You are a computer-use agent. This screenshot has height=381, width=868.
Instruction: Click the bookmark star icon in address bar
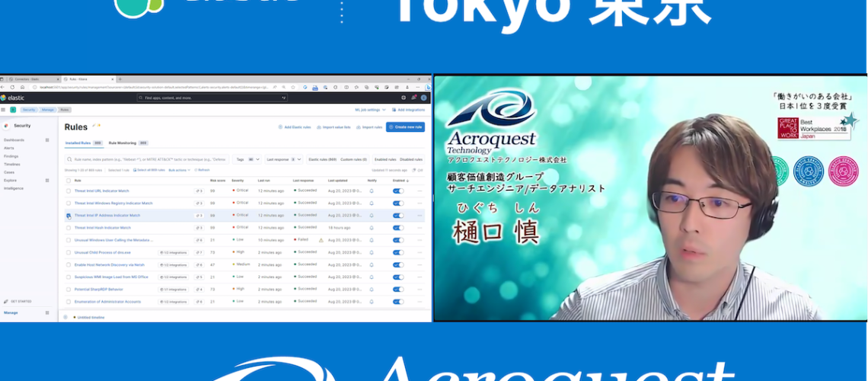[292, 87]
